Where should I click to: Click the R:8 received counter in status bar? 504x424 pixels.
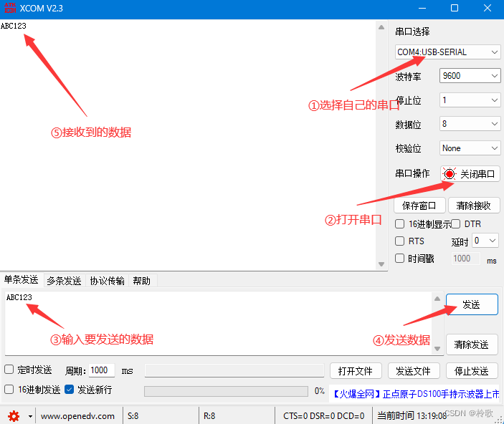click(x=209, y=416)
